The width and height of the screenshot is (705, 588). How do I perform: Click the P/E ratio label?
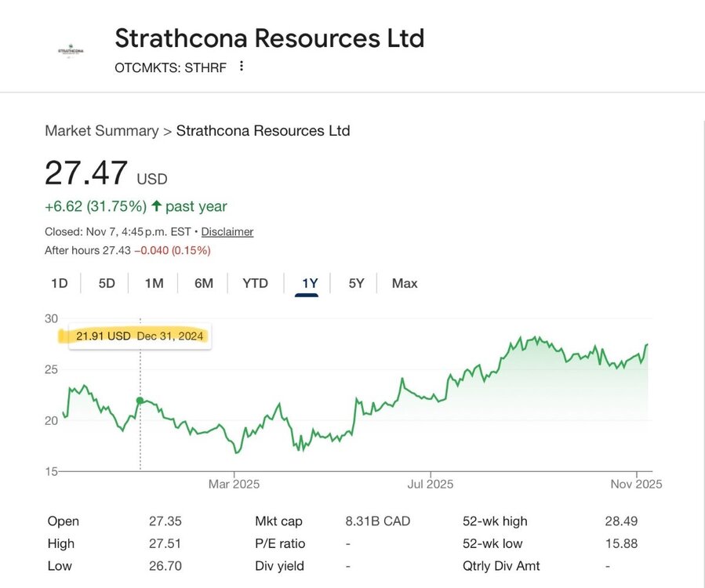tap(280, 543)
